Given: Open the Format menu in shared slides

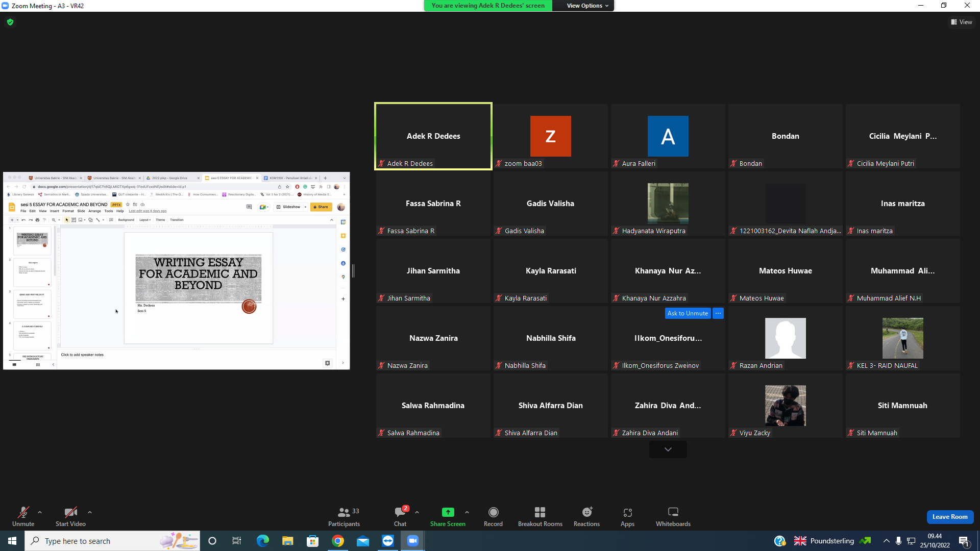Looking at the screenshot, I should click(68, 211).
